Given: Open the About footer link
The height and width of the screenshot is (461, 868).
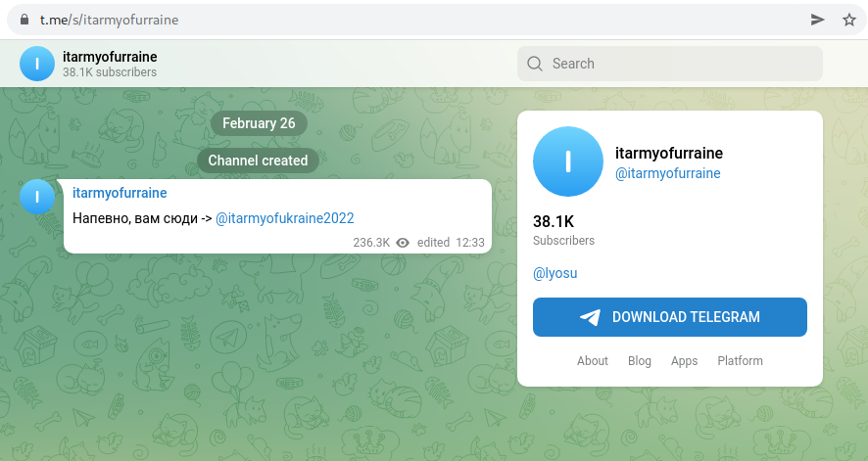Looking at the screenshot, I should (x=593, y=360).
